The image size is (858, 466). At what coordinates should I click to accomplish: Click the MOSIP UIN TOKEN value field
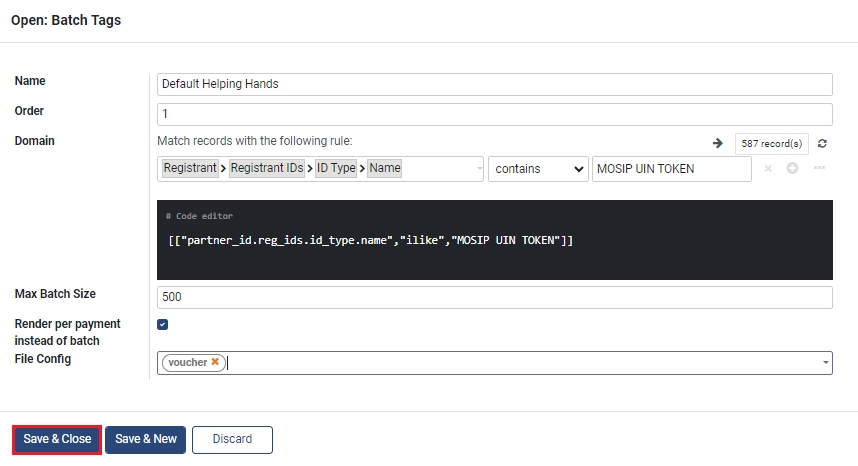(x=671, y=169)
